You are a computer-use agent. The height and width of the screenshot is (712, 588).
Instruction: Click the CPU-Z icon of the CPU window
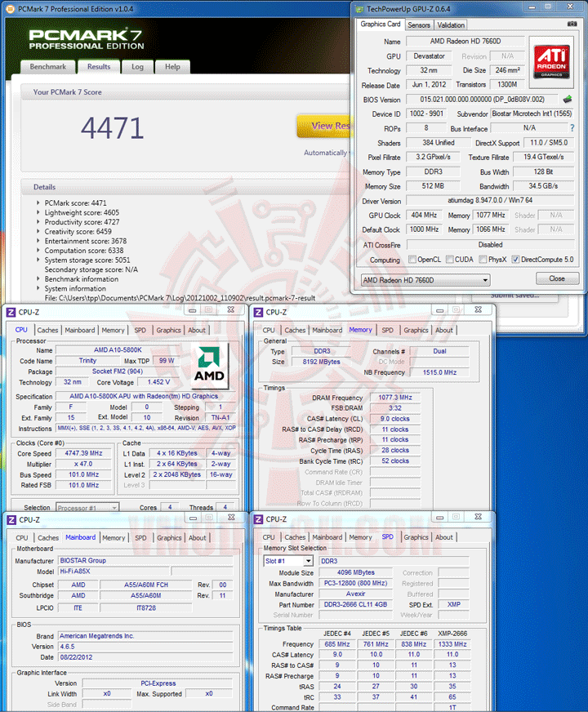pyautogui.click(x=11, y=312)
